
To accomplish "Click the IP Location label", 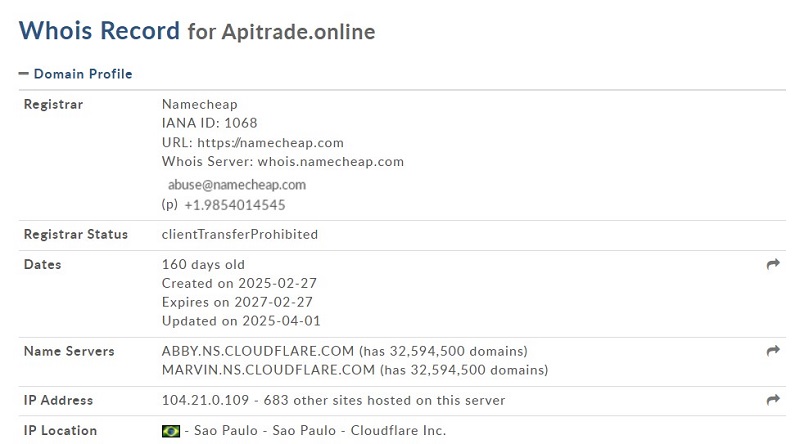I will 61,431.
